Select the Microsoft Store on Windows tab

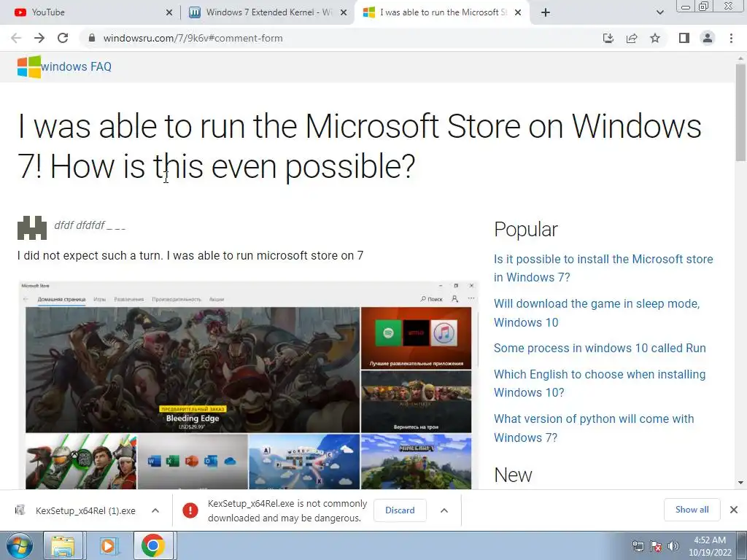(x=442, y=12)
